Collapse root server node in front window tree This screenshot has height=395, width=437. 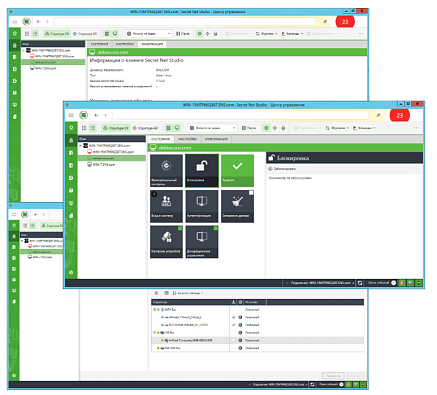(80, 146)
